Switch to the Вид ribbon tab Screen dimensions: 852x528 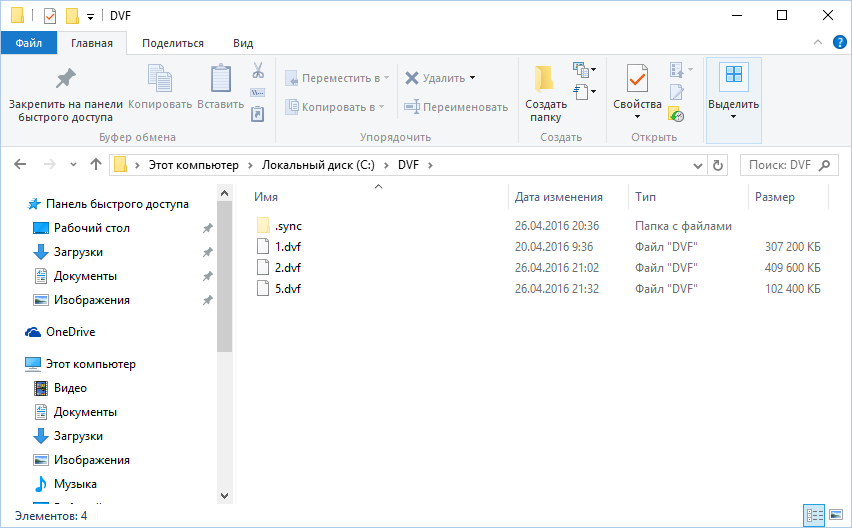[x=243, y=43]
